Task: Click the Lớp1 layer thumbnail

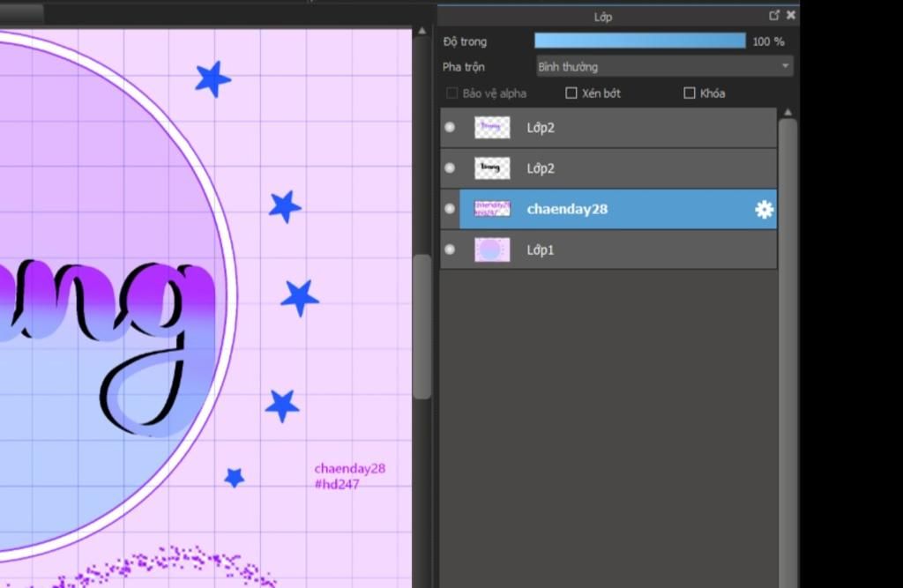Action: point(492,249)
